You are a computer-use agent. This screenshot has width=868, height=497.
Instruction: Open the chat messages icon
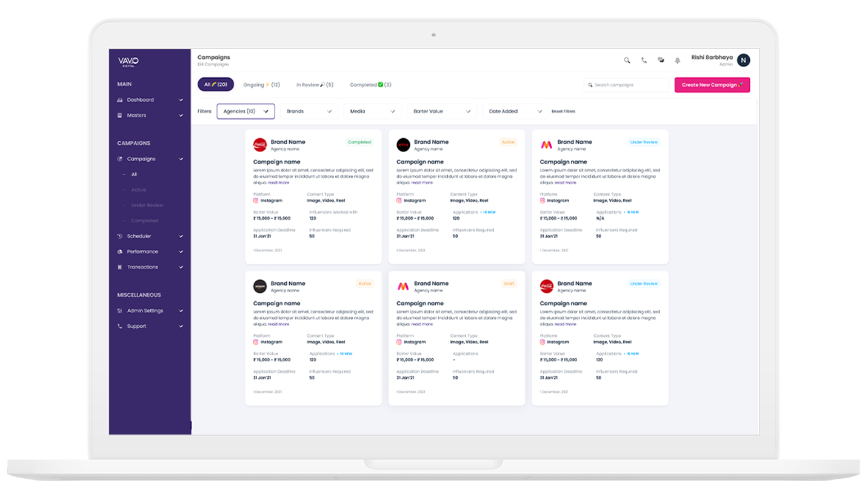click(661, 60)
